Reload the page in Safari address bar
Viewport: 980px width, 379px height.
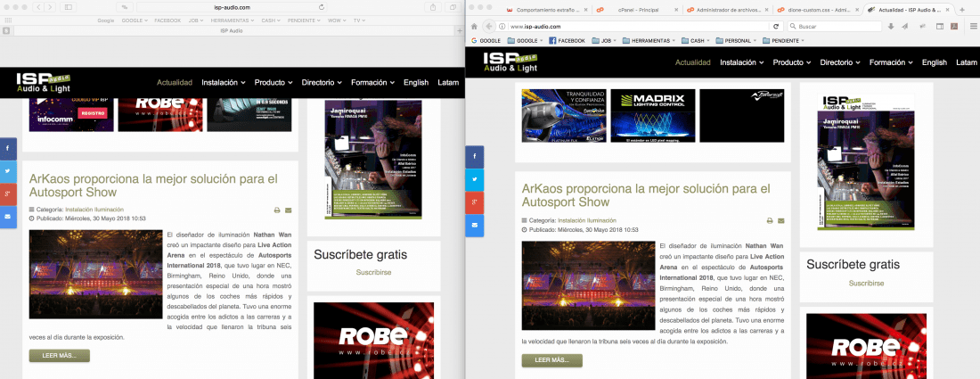tap(322, 7)
